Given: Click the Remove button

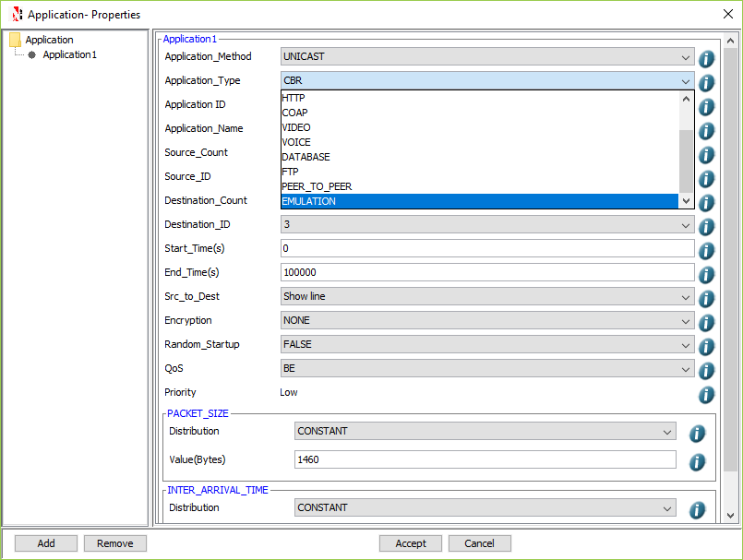Looking at the screenshot, I should [114, 543].
